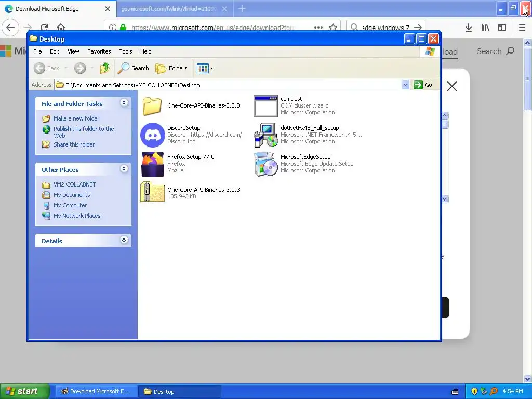Screen dimensions: 532x399
Task: Open Search in Explorer toolbar
Action: [134, 68]
